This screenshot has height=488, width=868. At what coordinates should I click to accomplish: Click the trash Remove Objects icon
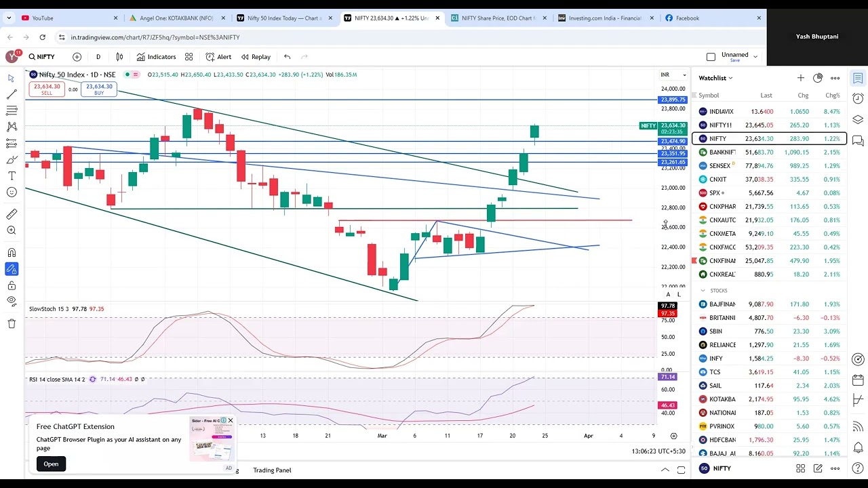pyautogui.click(x=12, y=323)
